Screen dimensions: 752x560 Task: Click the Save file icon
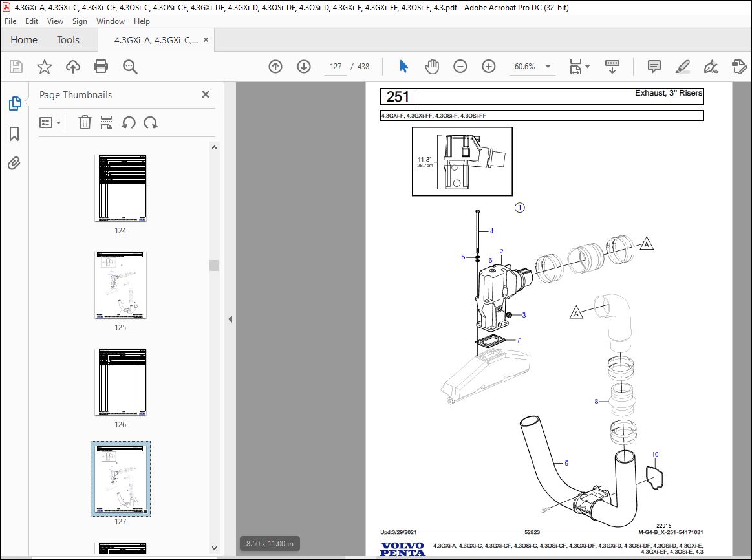coord(16,67)
